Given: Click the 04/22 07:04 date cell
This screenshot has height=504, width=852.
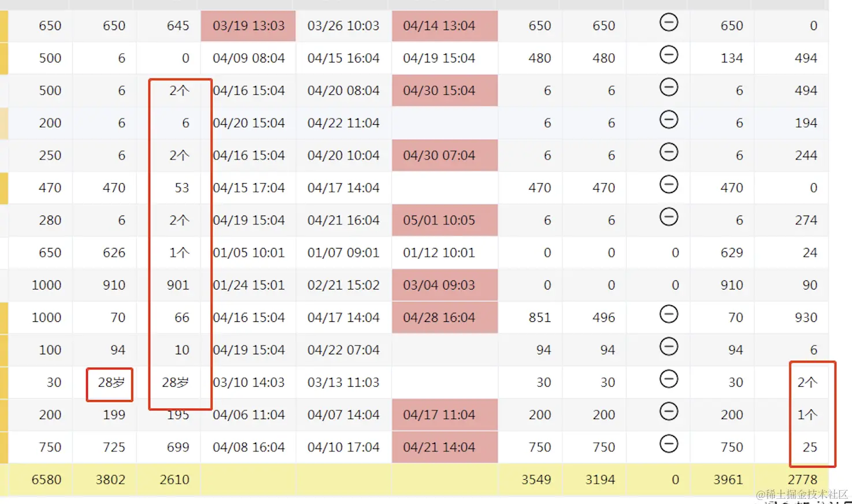Looking at the screenshot, I should click(343, 350).
